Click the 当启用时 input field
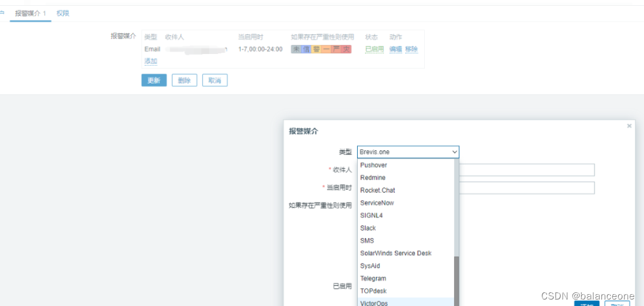 click(527, 188)
